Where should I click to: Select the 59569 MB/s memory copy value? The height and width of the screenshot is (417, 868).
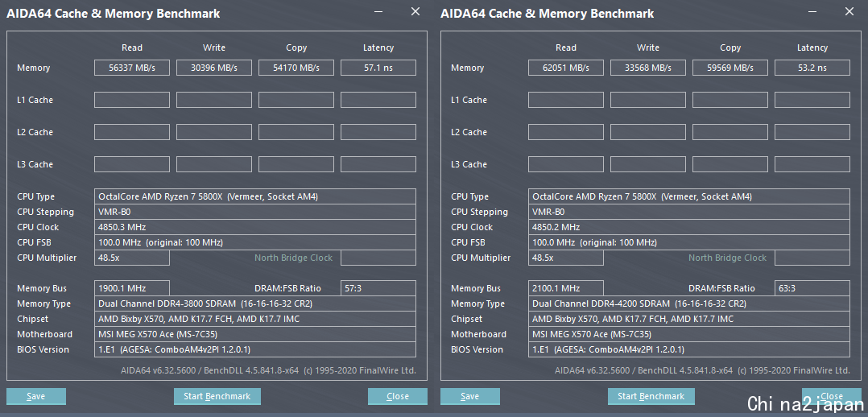730,68
